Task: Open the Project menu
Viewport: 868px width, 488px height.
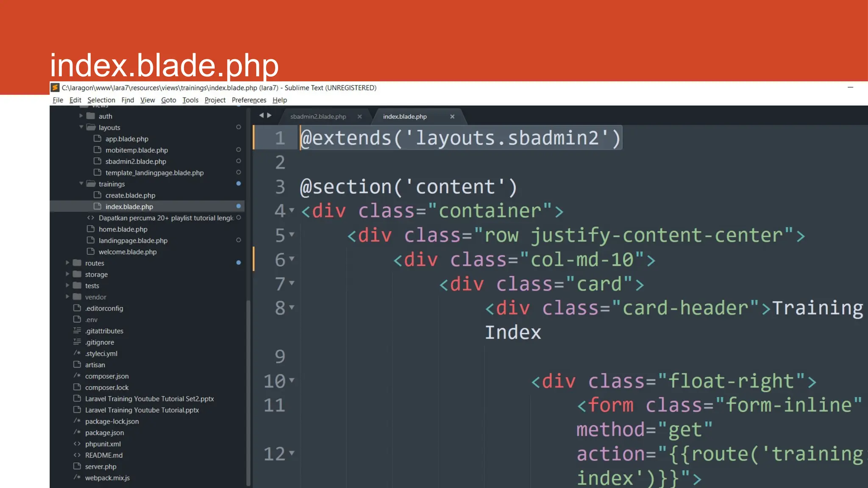Action: 215,100
